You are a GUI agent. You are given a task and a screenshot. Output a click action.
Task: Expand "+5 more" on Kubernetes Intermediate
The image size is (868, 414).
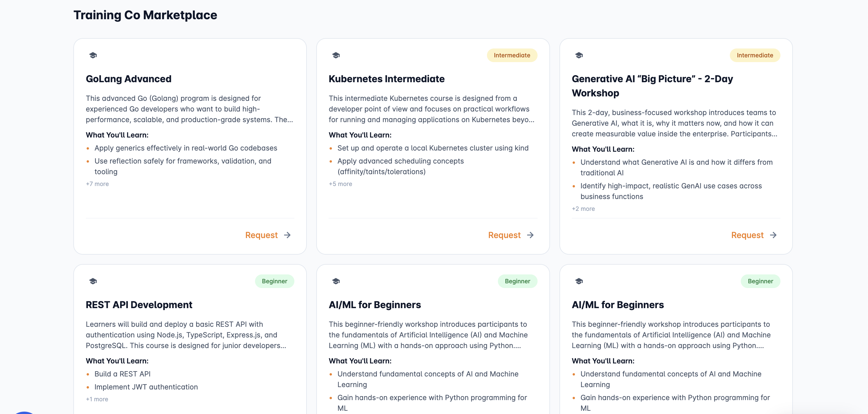click(340, 184)
